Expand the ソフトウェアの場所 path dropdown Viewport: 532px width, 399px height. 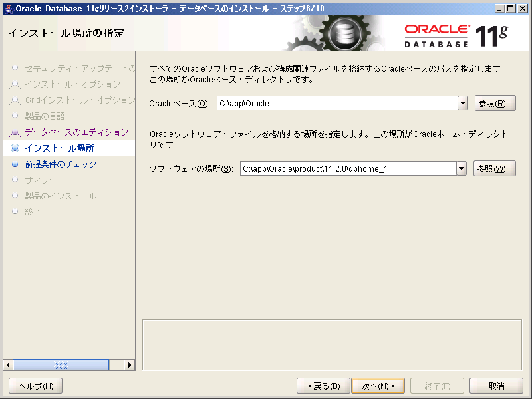[462, 169]
